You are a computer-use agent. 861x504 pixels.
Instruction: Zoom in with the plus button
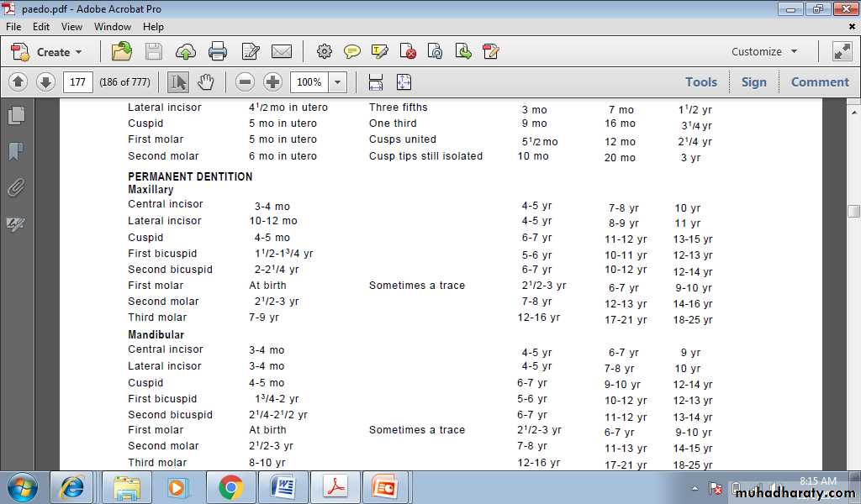click(272, 82)
